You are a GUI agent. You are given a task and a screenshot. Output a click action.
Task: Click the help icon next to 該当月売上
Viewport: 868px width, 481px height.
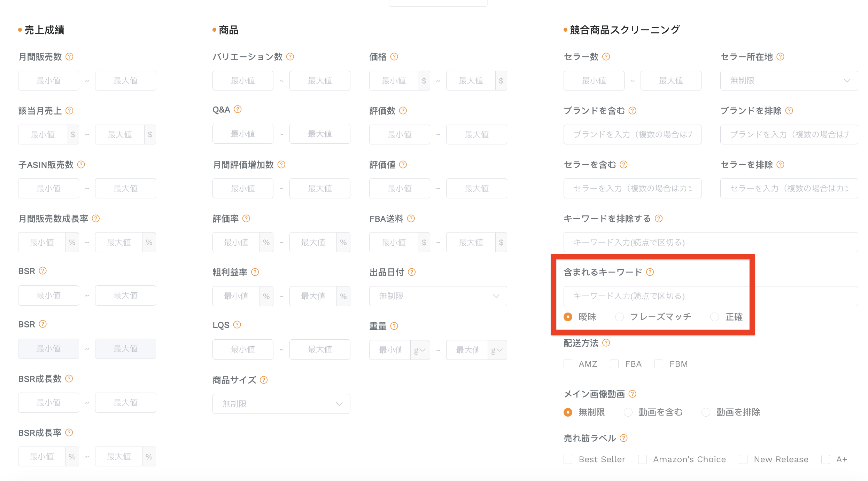click(69, 110)
